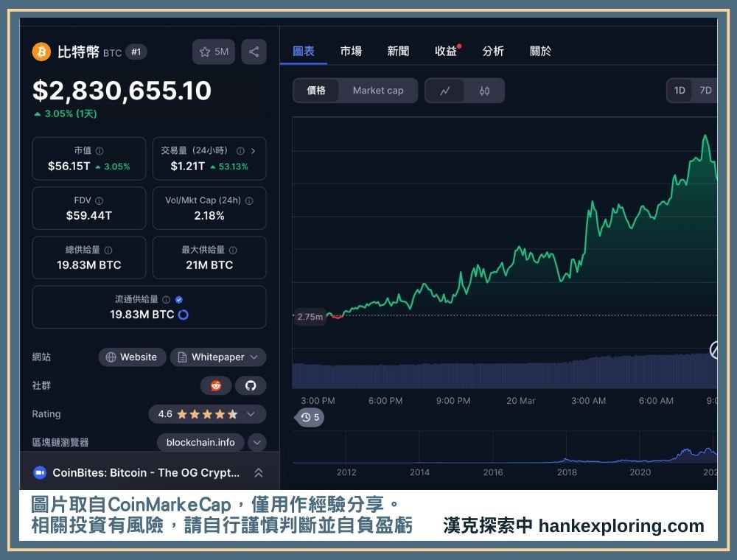Expand the CoinBites Bitcoin banner
This screenshot has height=560, width=737.
coord(258,473)
